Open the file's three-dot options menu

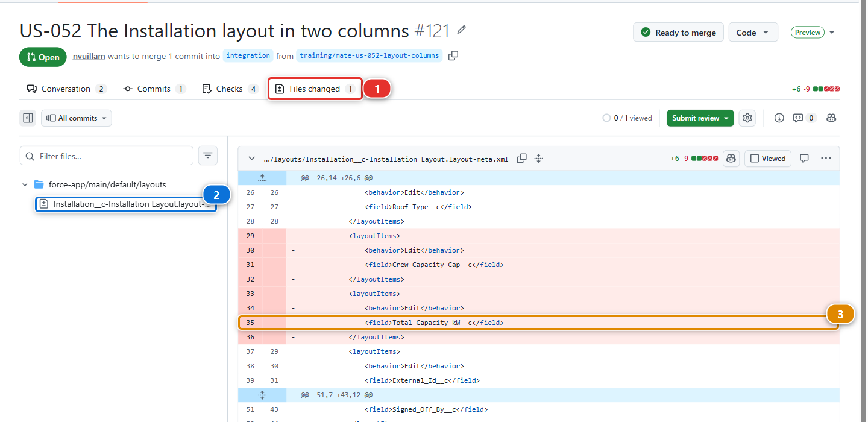click(x=826, y=159)
